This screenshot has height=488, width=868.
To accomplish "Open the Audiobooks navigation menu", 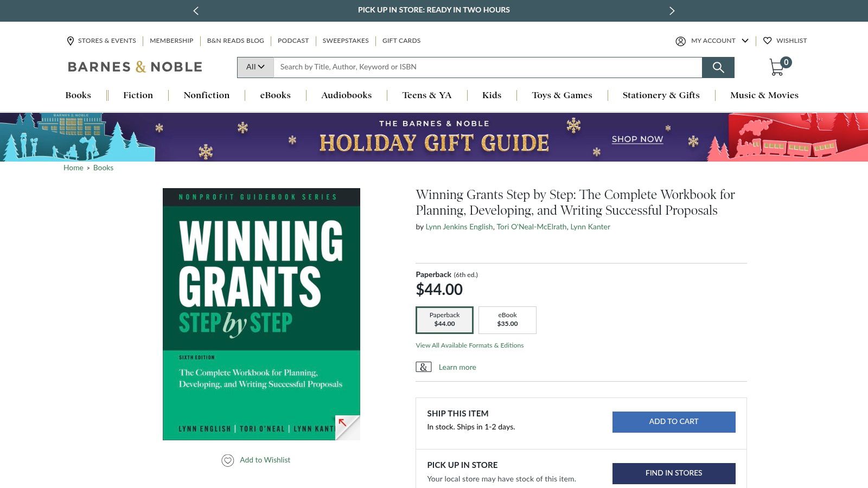I will click(346, 95).
